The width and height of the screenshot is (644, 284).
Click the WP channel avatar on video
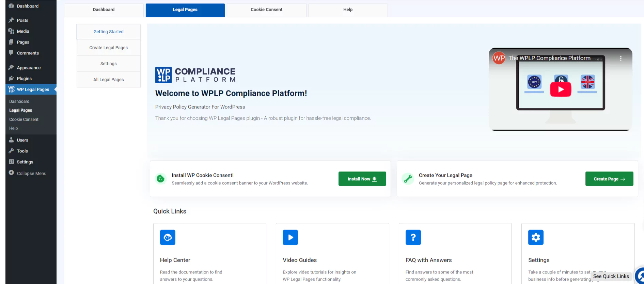coord(499,58)
